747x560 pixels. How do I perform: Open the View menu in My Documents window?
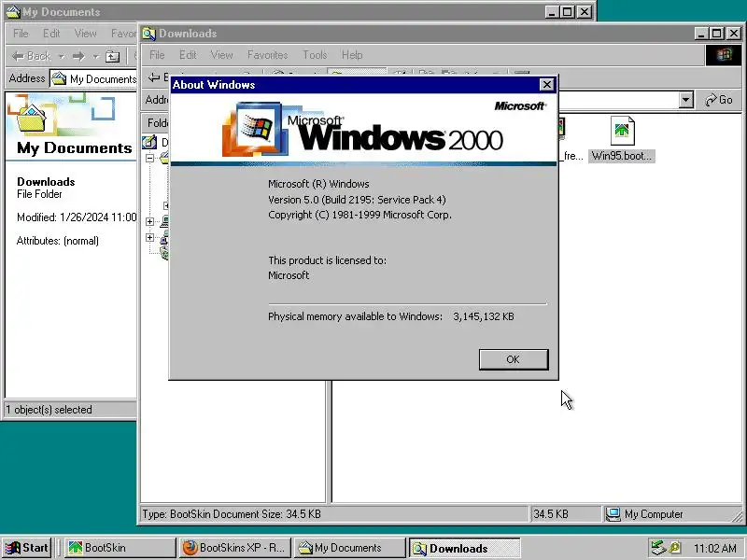(x=85, y=34)
